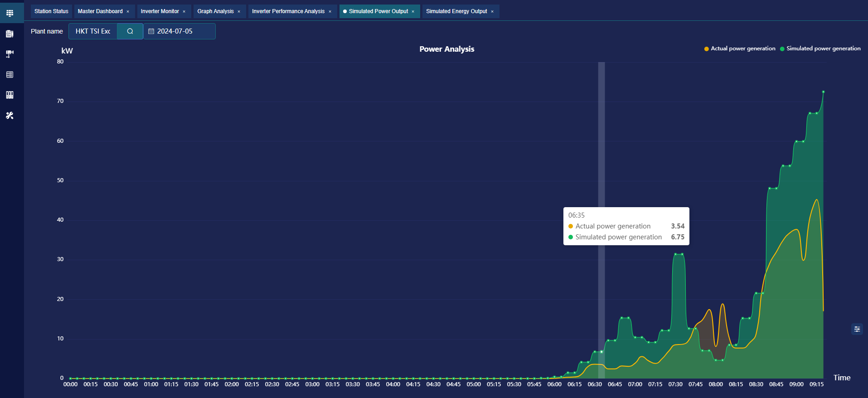Click the solar panel grid sidebar icon
The width and height of the screenshot is (868, 398).
(10, 13)
